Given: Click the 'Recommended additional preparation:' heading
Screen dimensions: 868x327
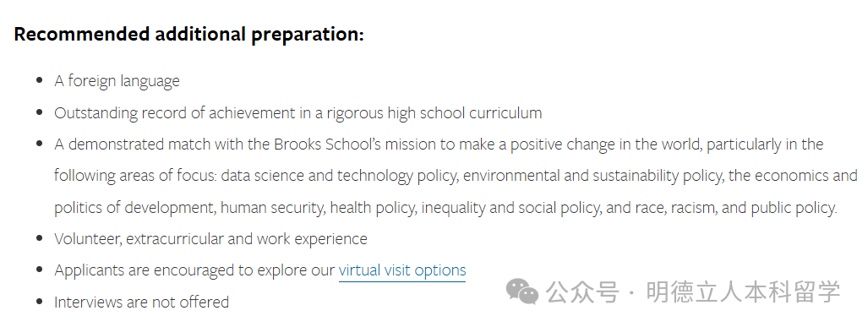Looking at the screenshot, I should (x=188, y=35).
